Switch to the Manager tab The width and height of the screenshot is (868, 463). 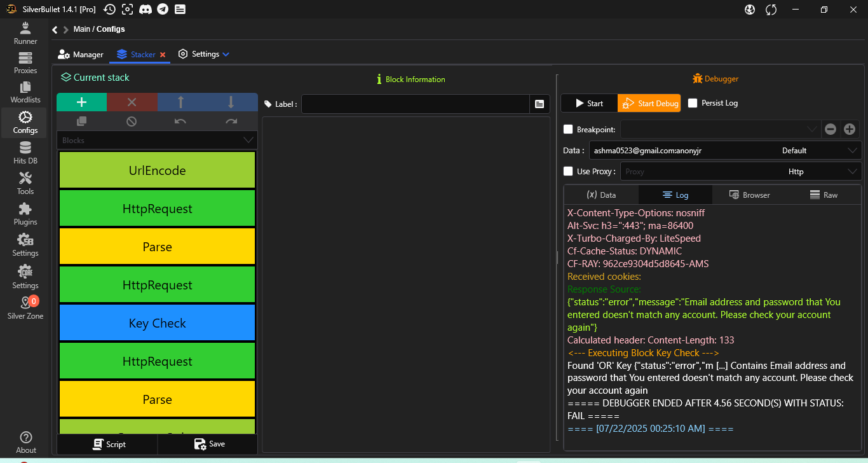click(81, 55)
